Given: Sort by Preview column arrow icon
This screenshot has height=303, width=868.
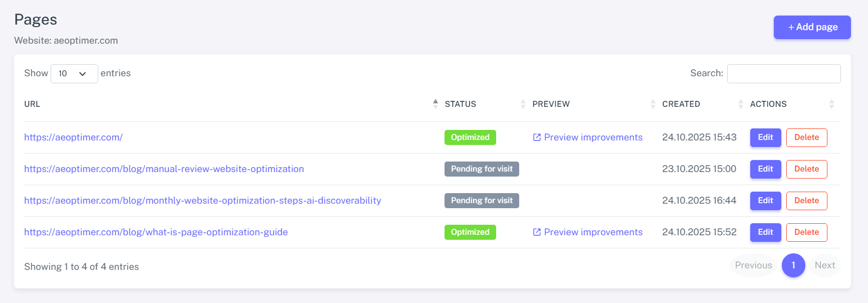Looking at the screenshot, I should point(653,104).
